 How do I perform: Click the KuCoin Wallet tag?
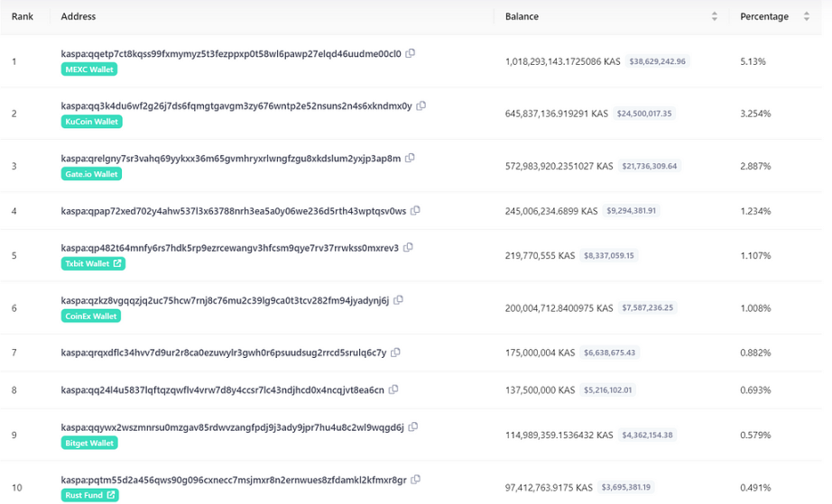[x=92, y=122]
